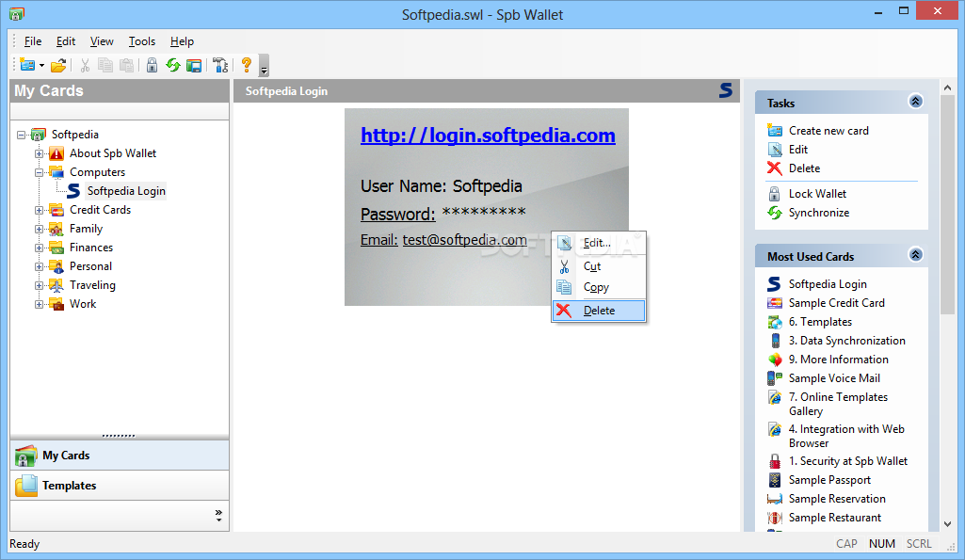The width and height of the screenshot is (965, 560).
Task: Open the Tools menu
Action: 141,41
